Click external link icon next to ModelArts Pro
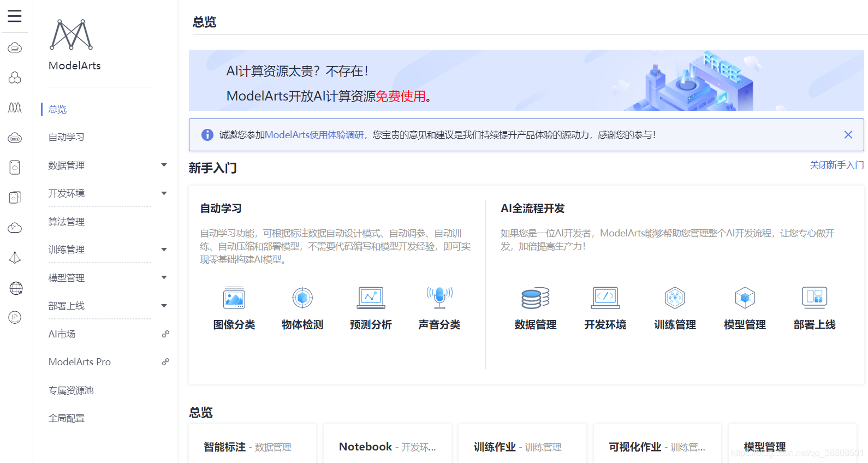 point(165,361)
